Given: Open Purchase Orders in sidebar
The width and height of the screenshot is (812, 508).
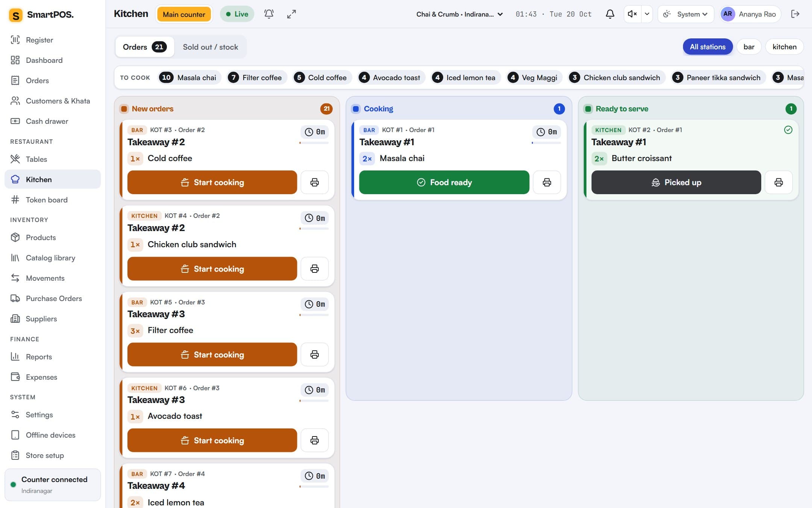Looking at the screenshot, I should [53, 298].
